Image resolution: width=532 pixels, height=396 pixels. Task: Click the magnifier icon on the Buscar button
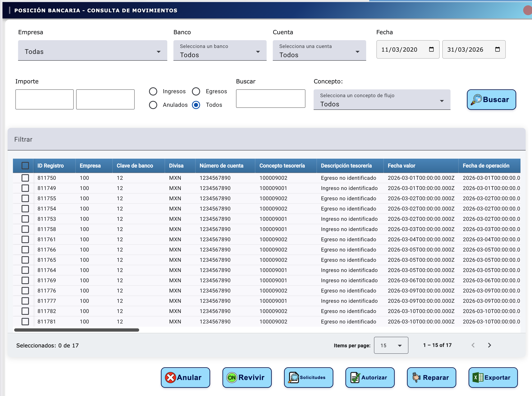point(476,99)
